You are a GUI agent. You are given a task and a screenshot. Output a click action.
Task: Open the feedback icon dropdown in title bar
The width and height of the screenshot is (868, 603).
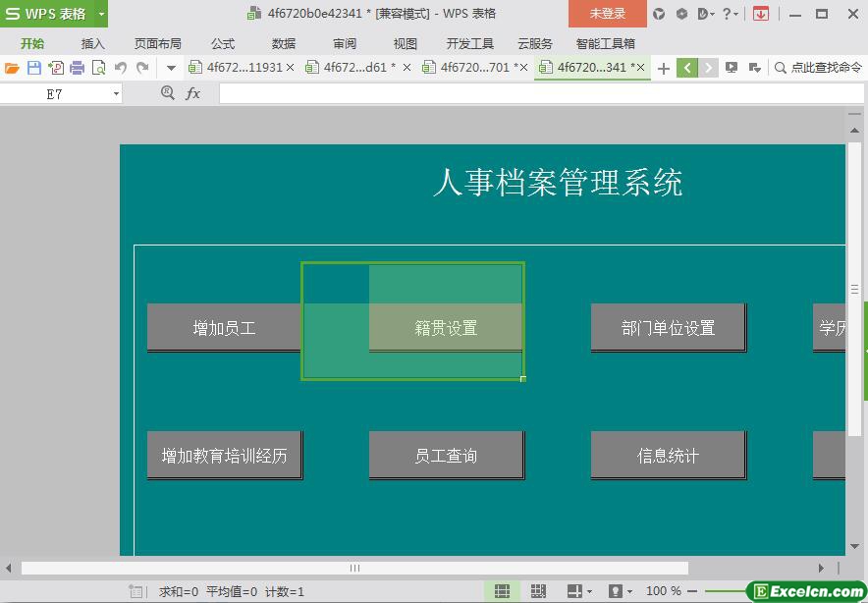(x=706, y=14)
